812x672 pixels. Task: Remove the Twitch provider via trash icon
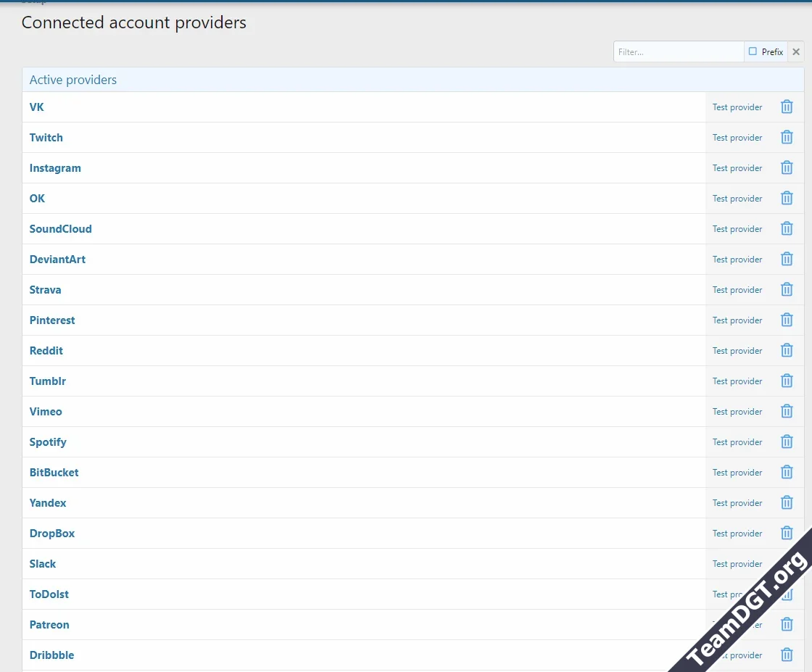[x=787, y=137]
